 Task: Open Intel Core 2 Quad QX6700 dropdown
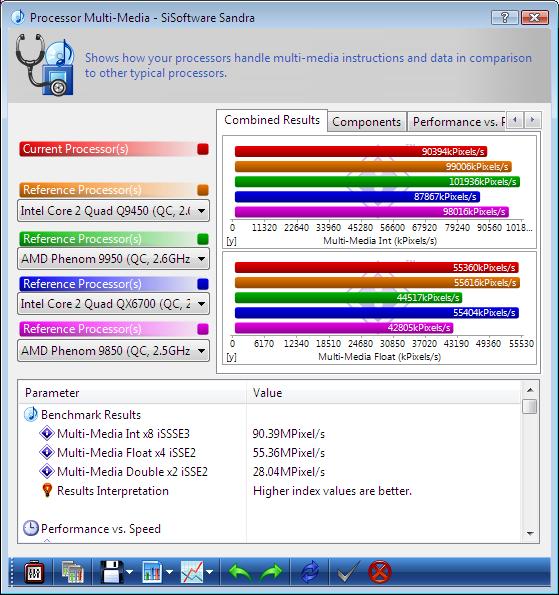tap(113, 304)
